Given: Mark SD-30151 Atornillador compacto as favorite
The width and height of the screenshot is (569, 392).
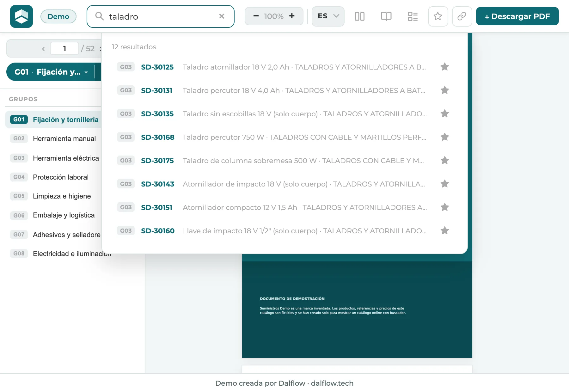Looking at the screenshot, I should (x=445, y=207).
